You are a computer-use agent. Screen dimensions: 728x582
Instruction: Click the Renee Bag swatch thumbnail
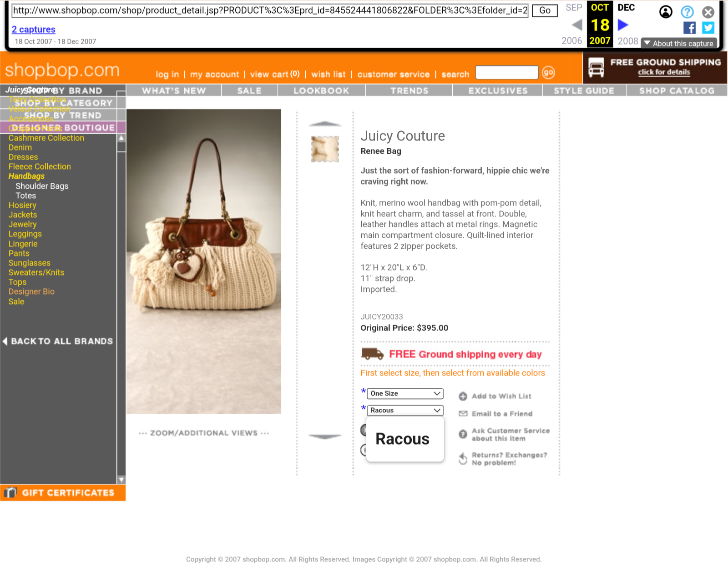pos(325,149)
